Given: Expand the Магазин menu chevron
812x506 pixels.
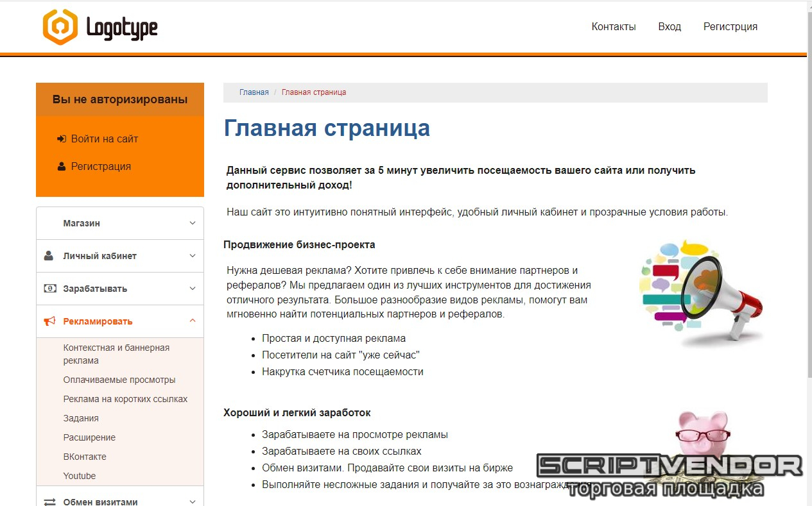Looking at the screenshot, I should [193, 223].
